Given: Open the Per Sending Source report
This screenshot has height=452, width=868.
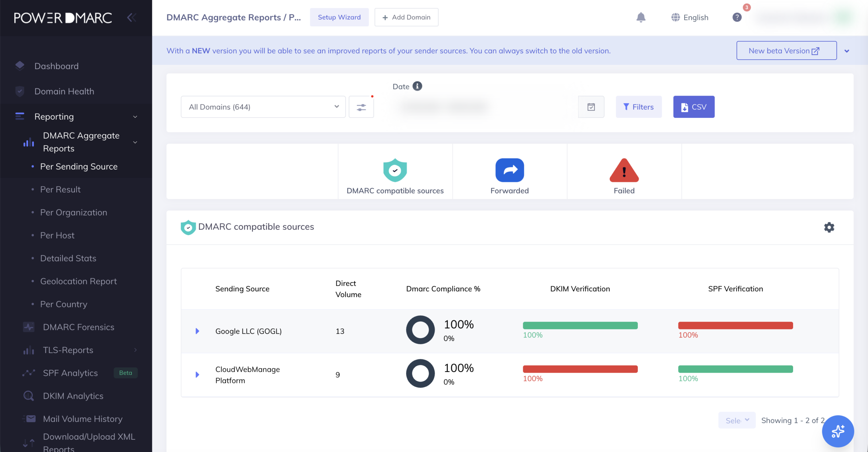Looking at the screenshot, I should point(79,166).
